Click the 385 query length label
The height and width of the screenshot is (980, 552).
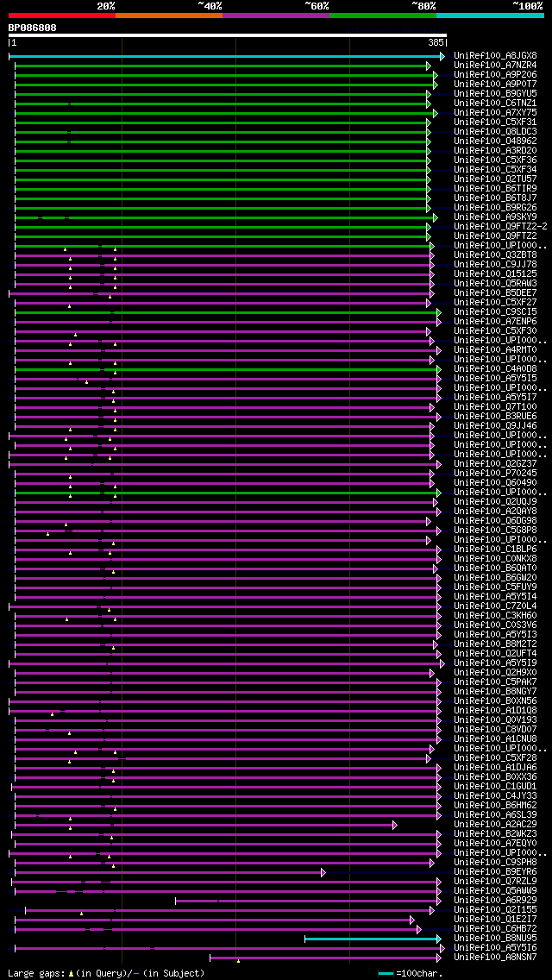pos(436,42)
